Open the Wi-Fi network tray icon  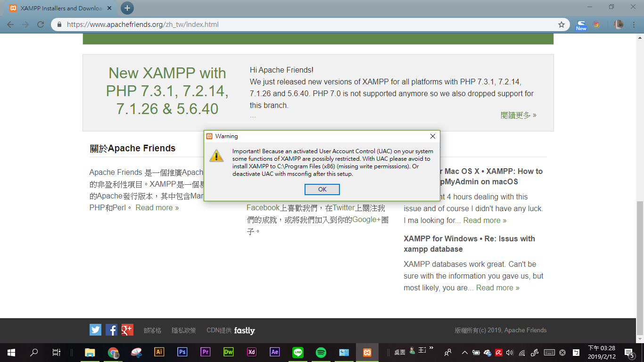522,352
